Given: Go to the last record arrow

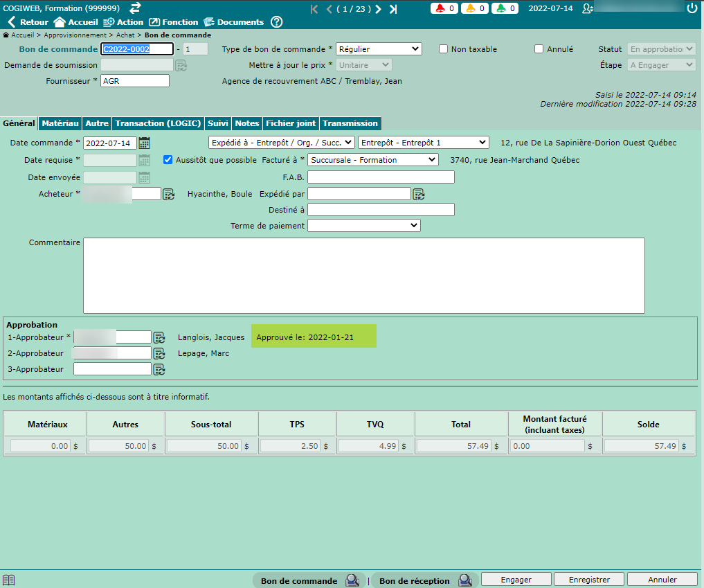Looking at the screenshot, I should tap(393, 9).
